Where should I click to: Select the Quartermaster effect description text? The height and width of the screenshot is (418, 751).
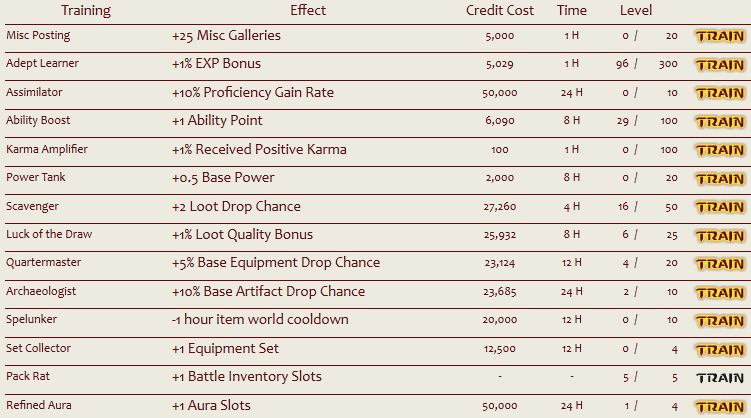(x=276, y=262)
